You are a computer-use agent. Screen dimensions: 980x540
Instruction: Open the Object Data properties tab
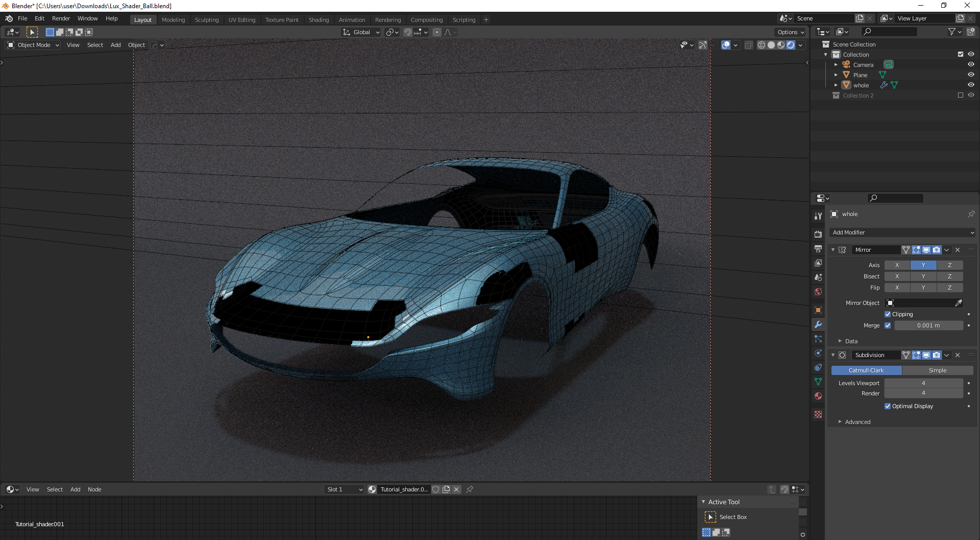tap(818, 382)
